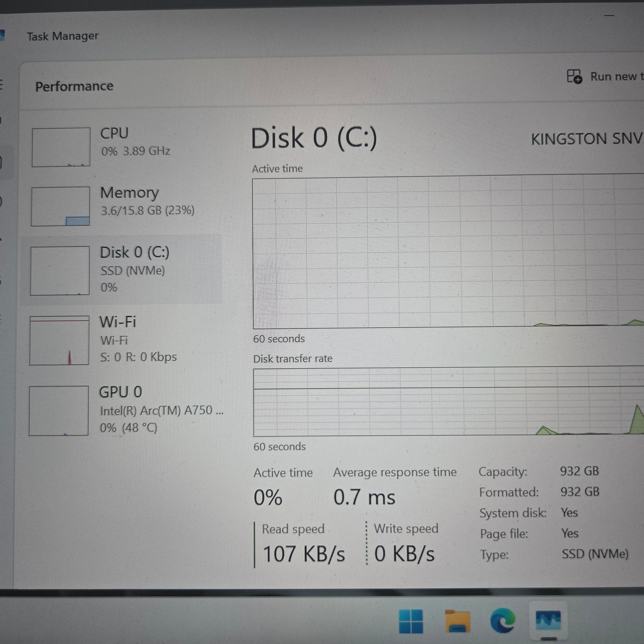Open File Explorer from the taskbar
644x644 pixels.
pos(457,621)
